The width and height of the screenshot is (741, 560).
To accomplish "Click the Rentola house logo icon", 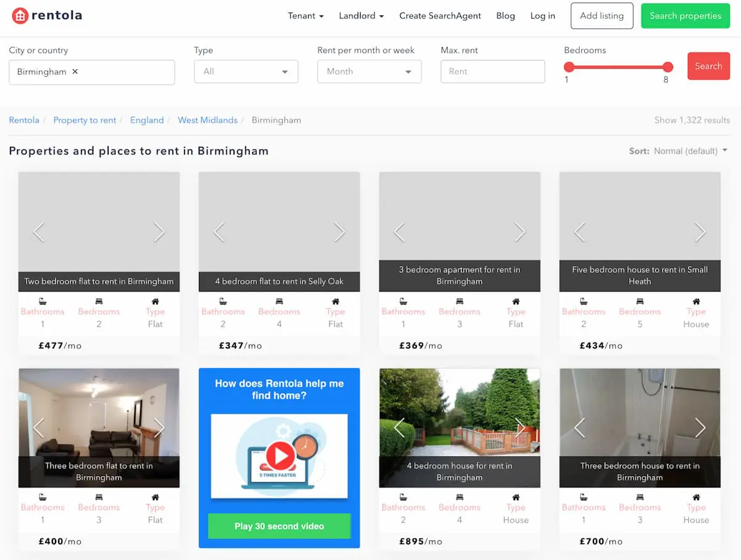I will click(x=20, y=16).
